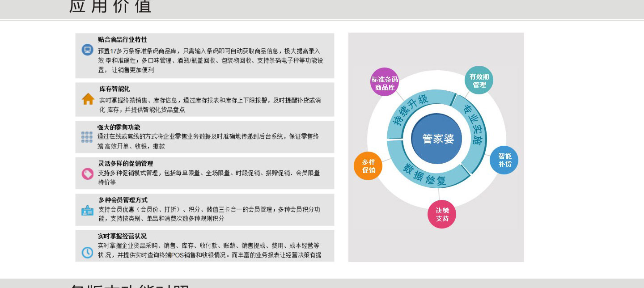Click the pink tag icon beside 灵活多样的促销管理

(88, 174)
